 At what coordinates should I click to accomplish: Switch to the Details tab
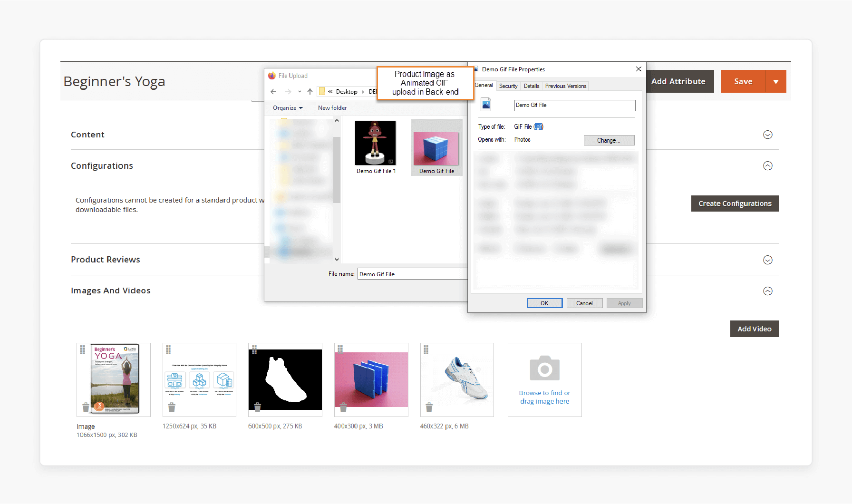pos(532,86)
